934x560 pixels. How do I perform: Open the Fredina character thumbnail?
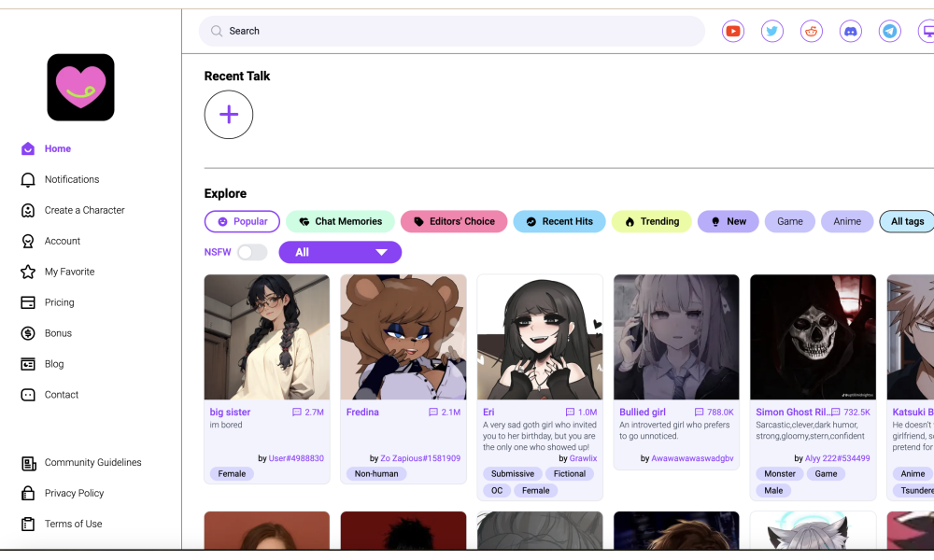pyautogui.click(x=403, y=337)
